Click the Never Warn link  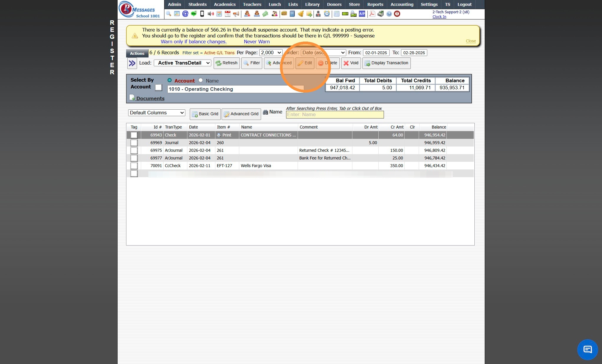pyautogui.click(x=257, y=42)
